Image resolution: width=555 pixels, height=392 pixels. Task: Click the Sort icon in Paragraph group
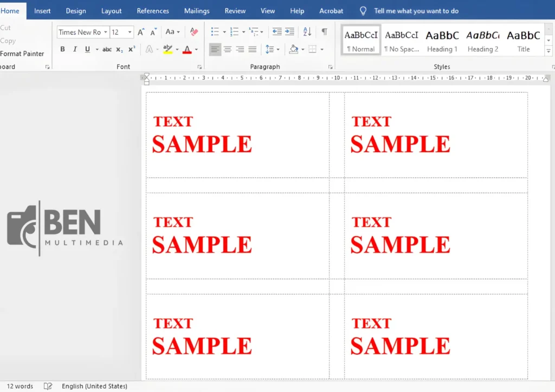click(x=307, y=32)
